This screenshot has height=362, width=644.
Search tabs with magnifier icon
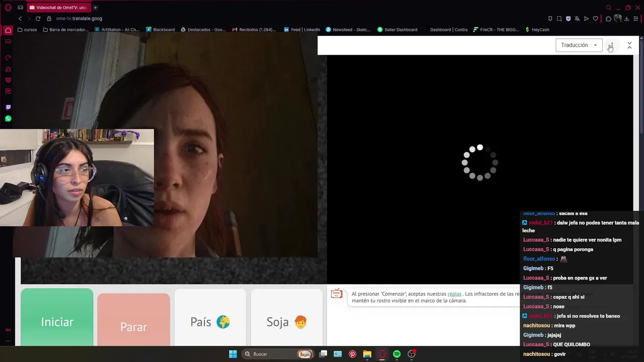tap(608, 8)
